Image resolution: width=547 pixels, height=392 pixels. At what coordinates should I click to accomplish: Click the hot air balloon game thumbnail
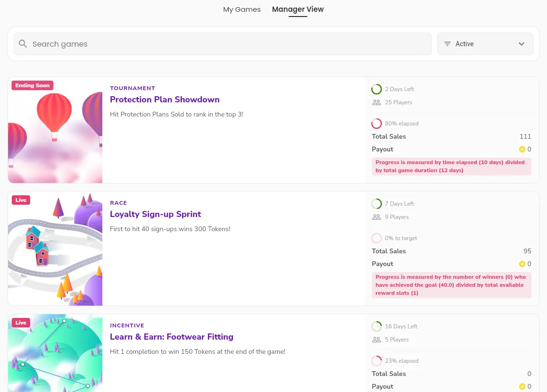pos(55,130)
